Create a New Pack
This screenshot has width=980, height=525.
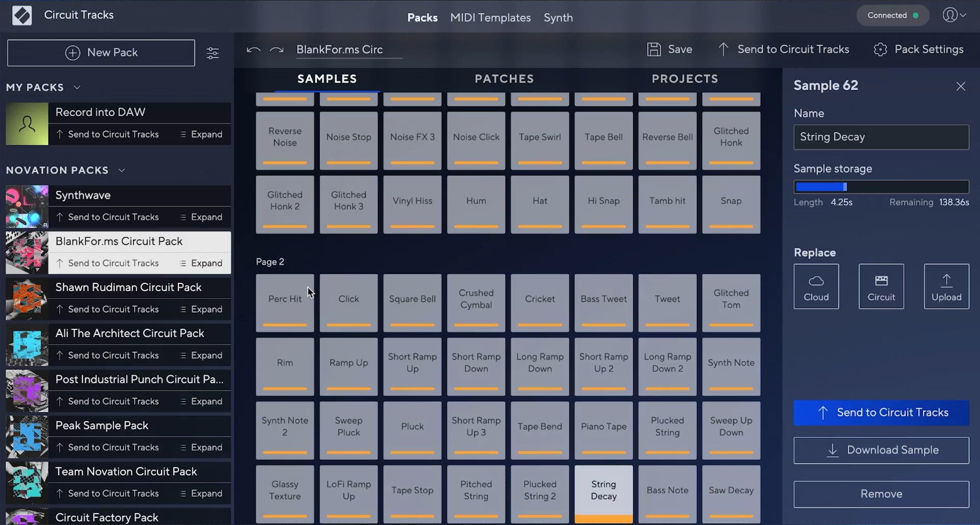(101, 53)
